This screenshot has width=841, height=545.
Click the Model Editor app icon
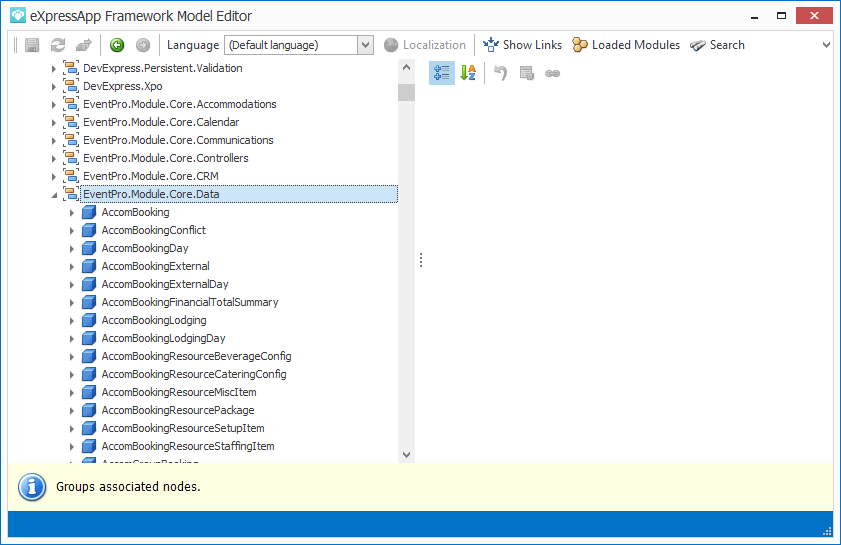click(x=18, y=16)
